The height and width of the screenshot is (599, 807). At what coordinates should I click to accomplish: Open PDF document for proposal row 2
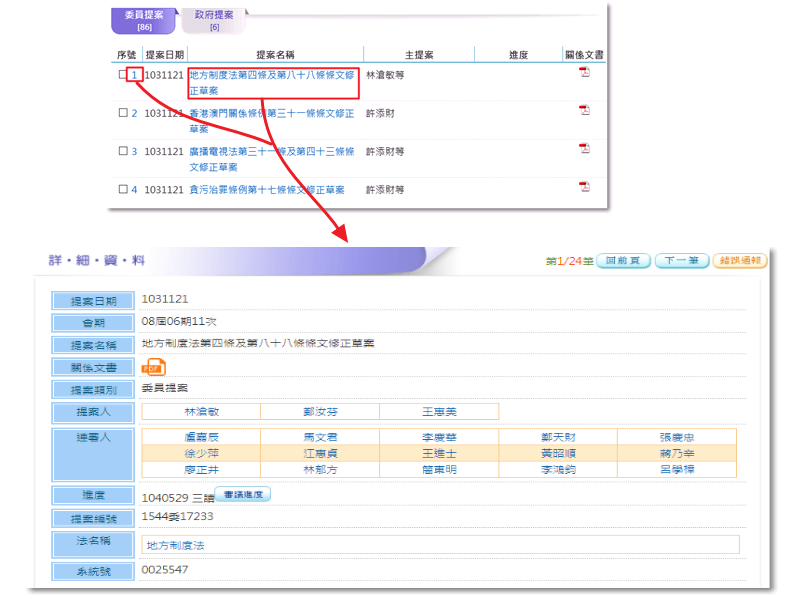coord(585,109)
